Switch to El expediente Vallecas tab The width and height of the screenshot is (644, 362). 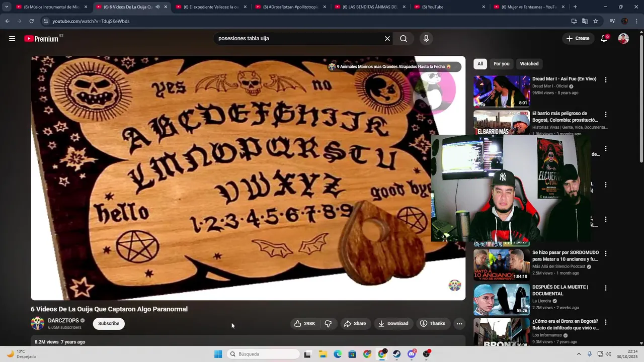click(211, 7)
